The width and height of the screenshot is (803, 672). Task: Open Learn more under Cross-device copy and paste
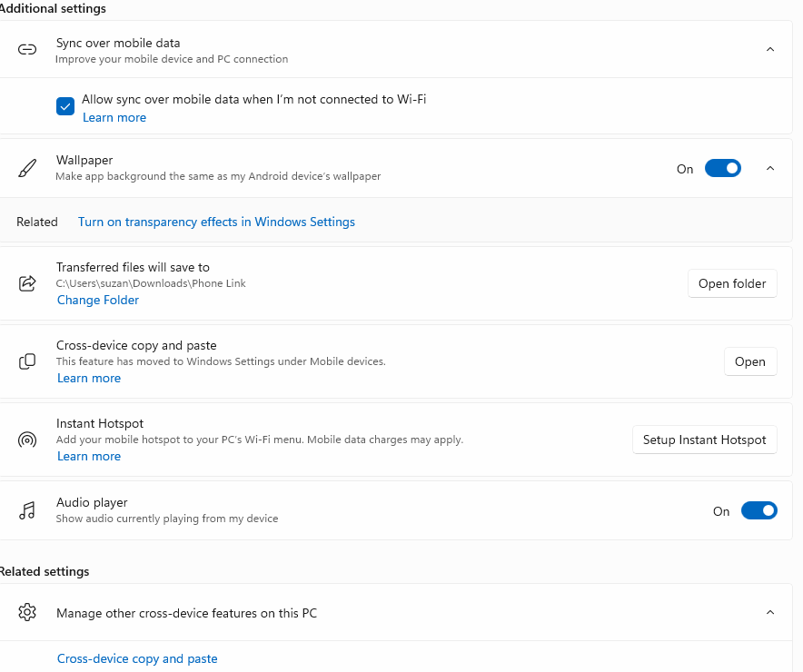(x=89, y=378)
